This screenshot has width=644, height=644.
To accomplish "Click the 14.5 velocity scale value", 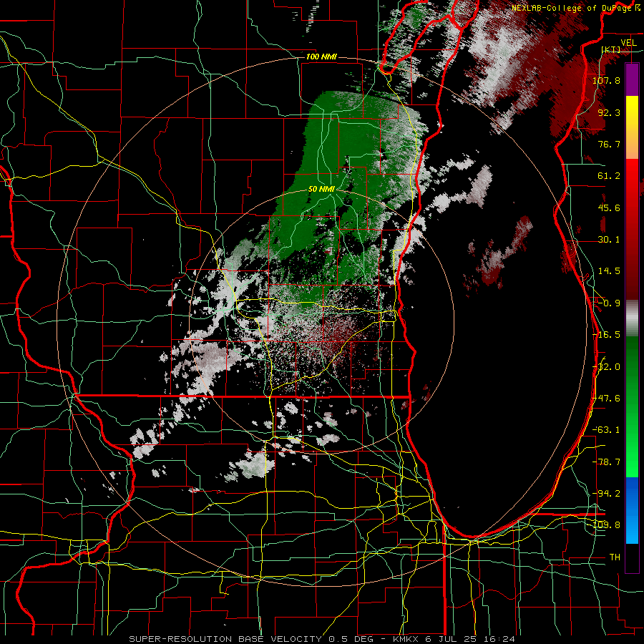I will pyautogui.click(x=609, y=270).
